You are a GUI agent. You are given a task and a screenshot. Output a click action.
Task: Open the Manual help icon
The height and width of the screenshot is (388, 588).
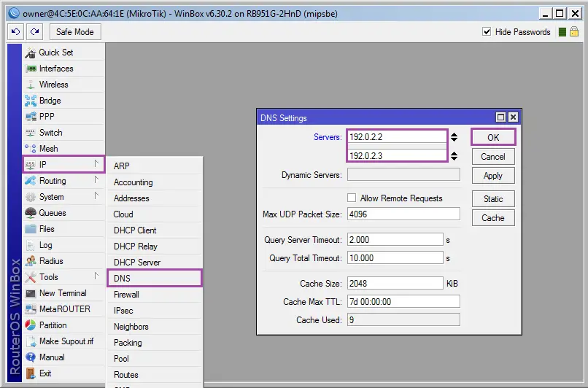click(31, 357)
